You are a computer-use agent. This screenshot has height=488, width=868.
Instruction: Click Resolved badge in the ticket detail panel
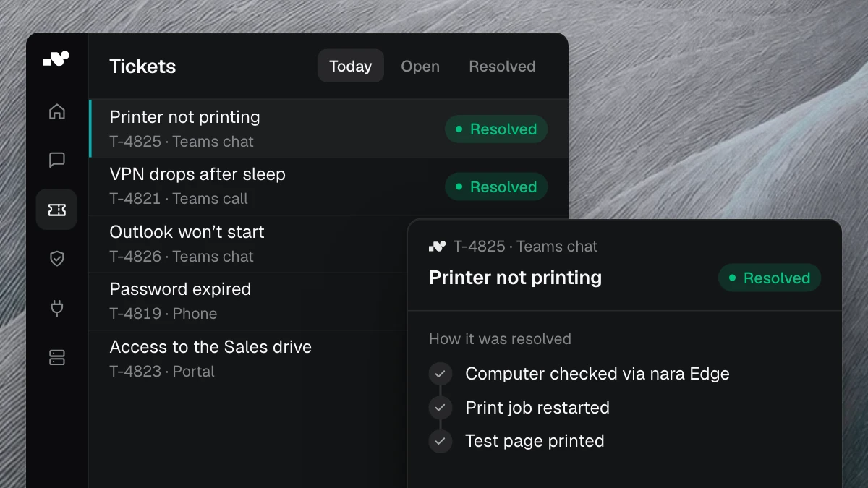pos(770,278)
